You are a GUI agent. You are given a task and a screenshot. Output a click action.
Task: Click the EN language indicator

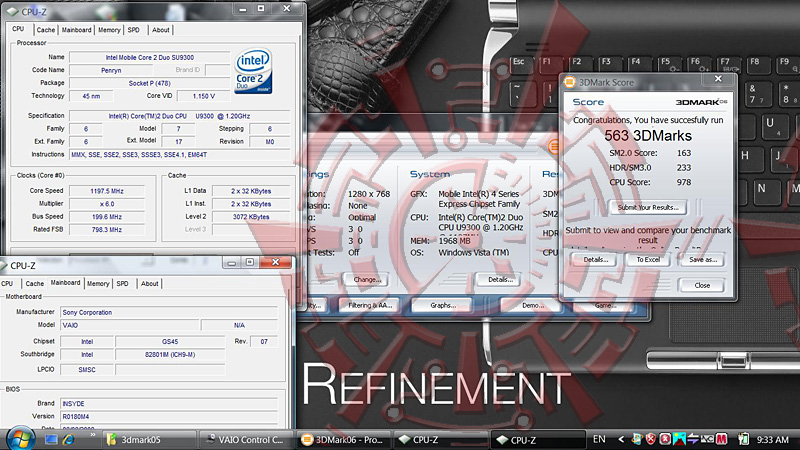[x=599, y=439]
